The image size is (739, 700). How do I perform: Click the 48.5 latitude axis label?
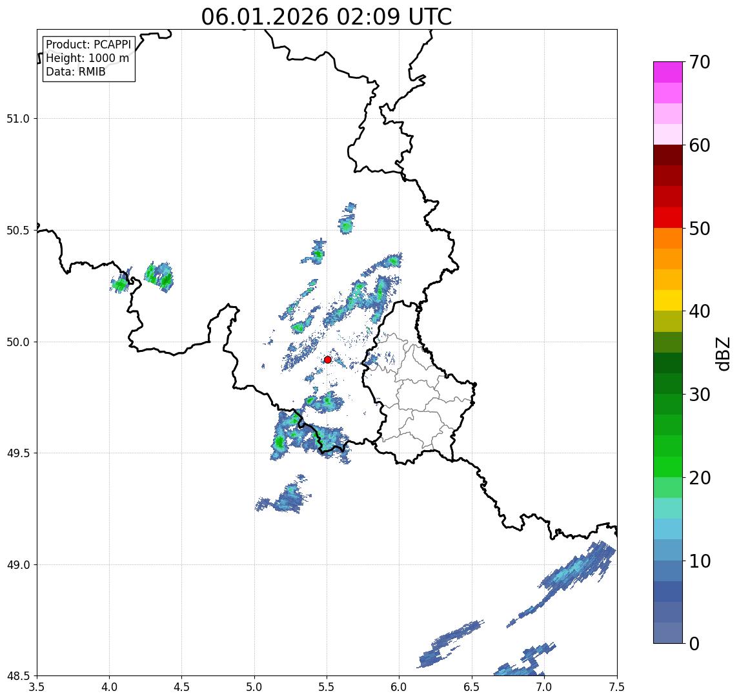tap(18, 676)
